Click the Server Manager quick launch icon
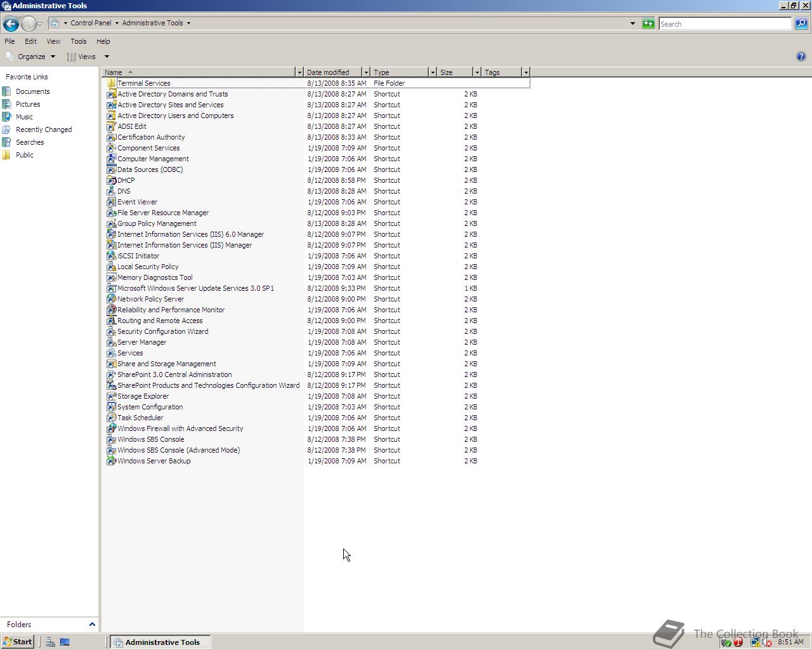The width and height of the screenshot is (812, 650). [x=50, y=642]
